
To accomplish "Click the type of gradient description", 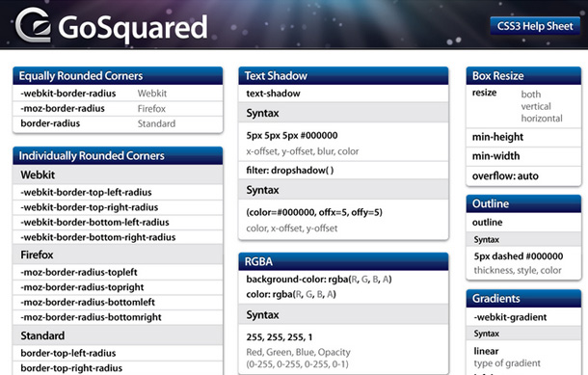I will click(507, 363).
